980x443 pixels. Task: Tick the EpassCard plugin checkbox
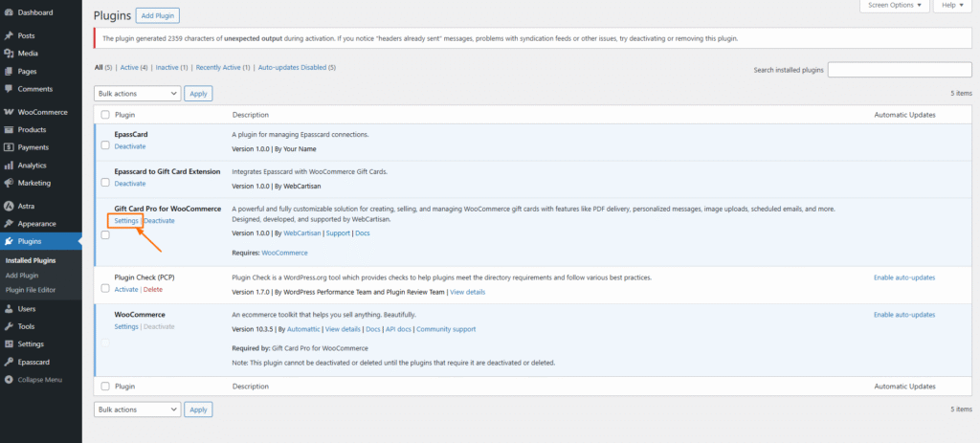(x=105, y=145)
